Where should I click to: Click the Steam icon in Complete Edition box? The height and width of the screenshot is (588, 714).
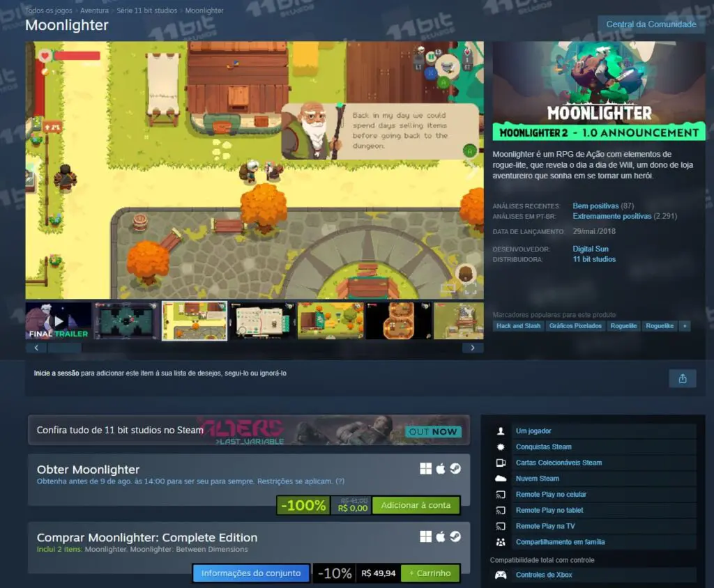click(x=455, y=536)
